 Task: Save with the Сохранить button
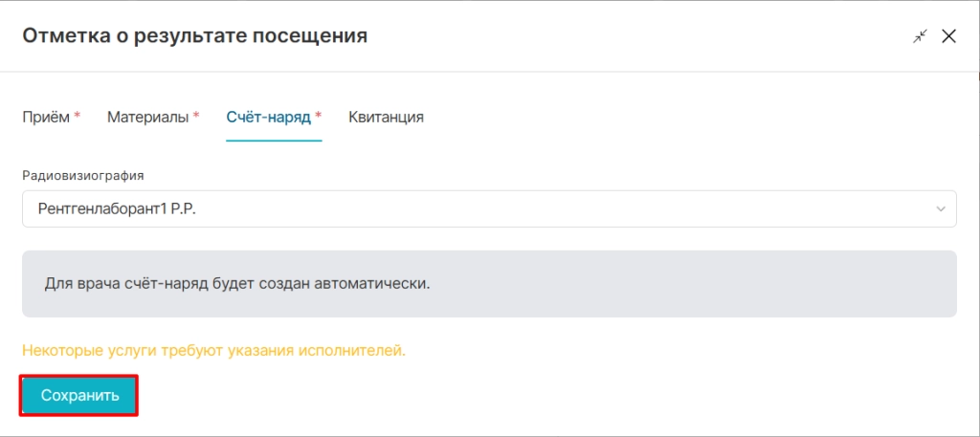(x=80, y=395)
